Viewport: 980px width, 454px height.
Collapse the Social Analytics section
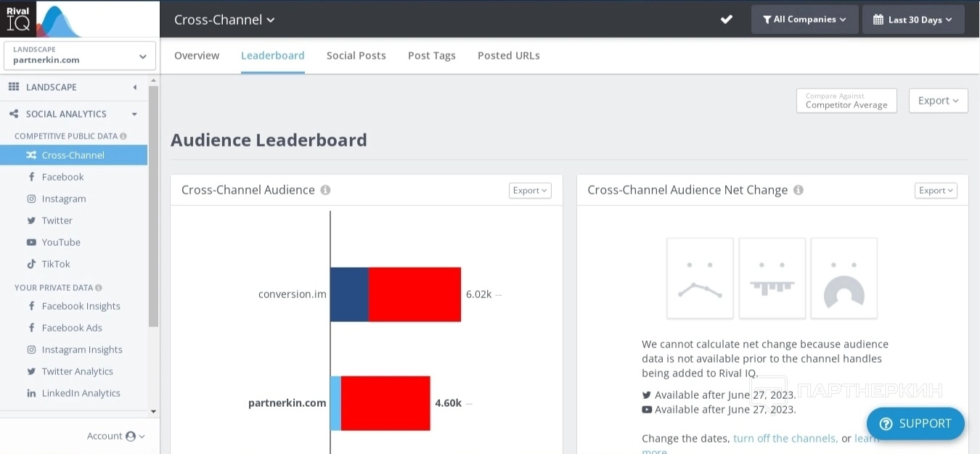[x=134, y=114]
